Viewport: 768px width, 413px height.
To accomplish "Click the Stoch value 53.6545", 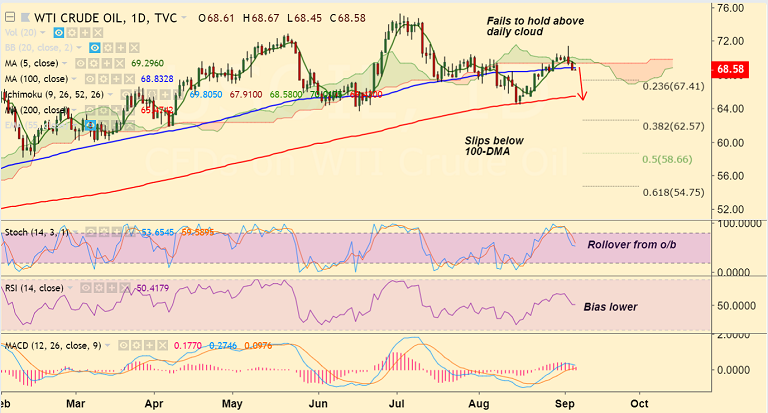I will click(x=158, y=232).
